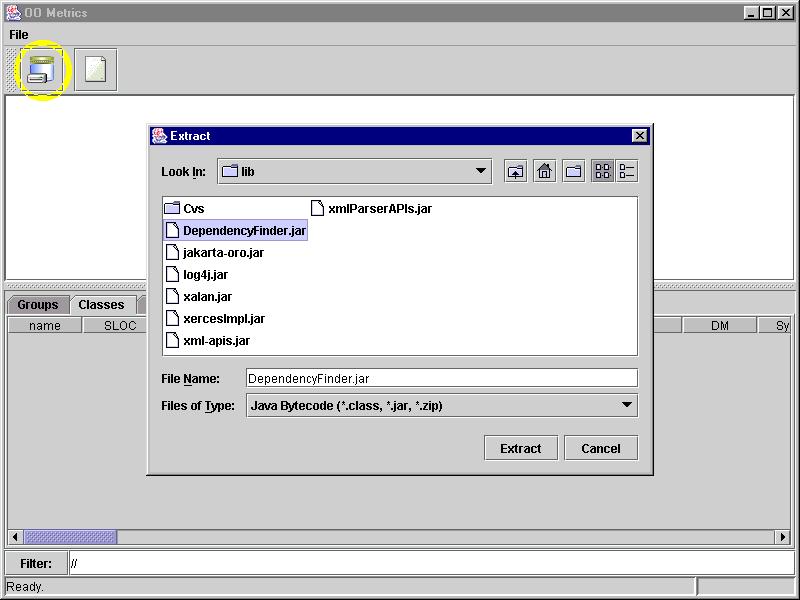
Task: Open the Files of Type dropdown
Action: pos(627,405)
